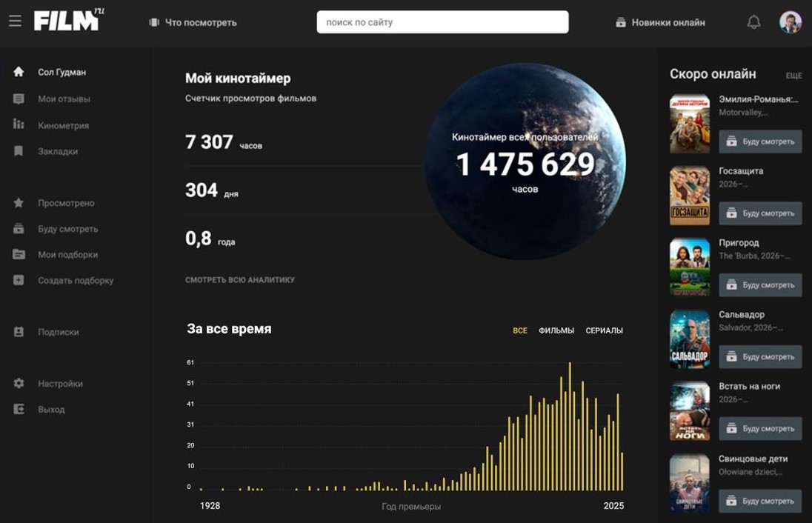812x523 pixels.
Task: Click the Просмотрено star icon
Action: [x=19, y=203]
